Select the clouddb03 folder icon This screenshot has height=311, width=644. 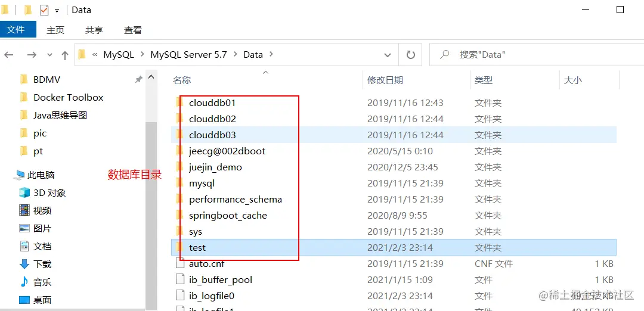[179, 135]
